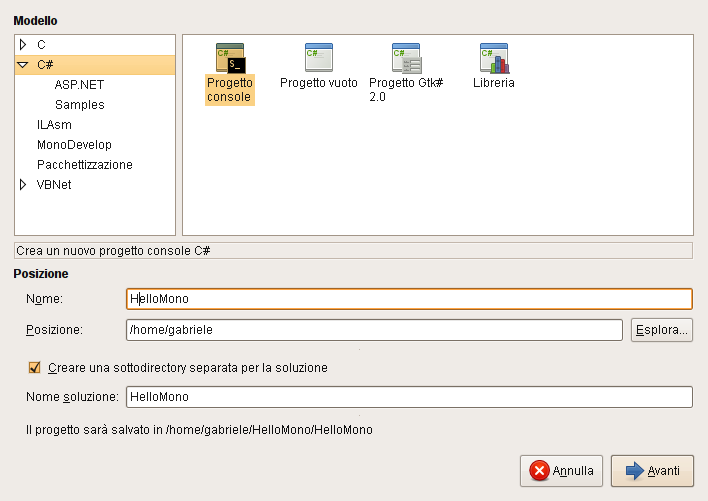
Task: Click the Esplora... browse button
Action: [x=661, y=330]
